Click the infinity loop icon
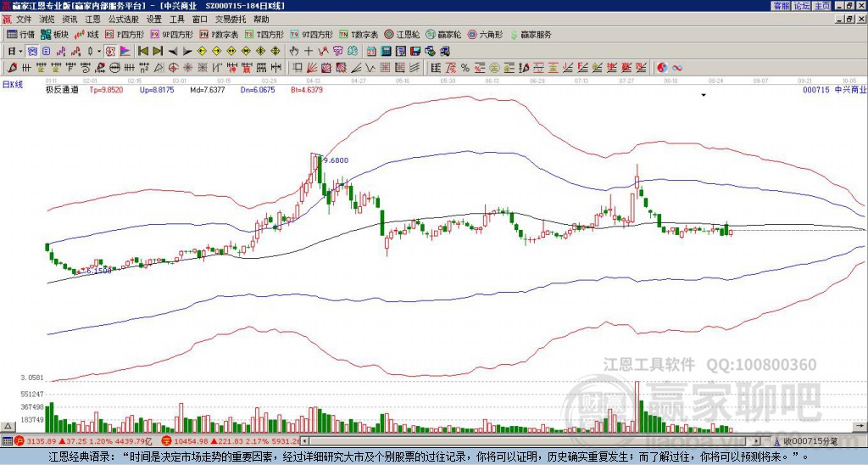This screenshot has width=868, height=465. [x=676, y=68]
